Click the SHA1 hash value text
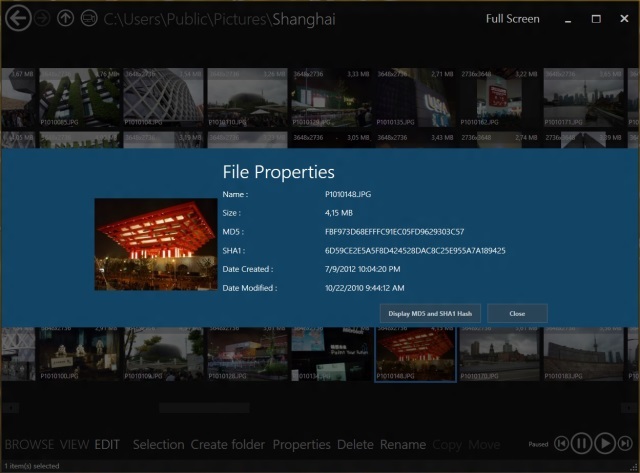640x473 pixels. click(415, 251)
